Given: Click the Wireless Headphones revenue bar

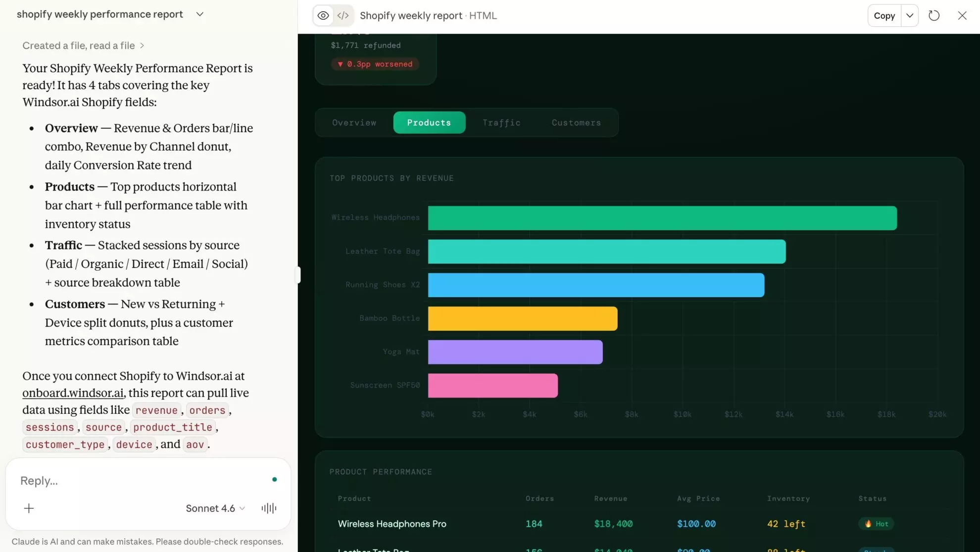Looking at the screenshot, I should [661, 218].
